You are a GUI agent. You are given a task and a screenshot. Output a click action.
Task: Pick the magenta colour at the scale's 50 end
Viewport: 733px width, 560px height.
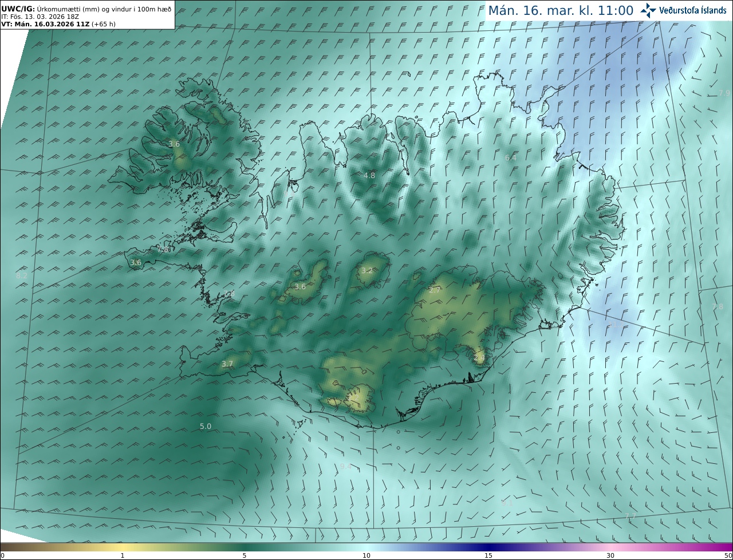(x=728, y=546)
